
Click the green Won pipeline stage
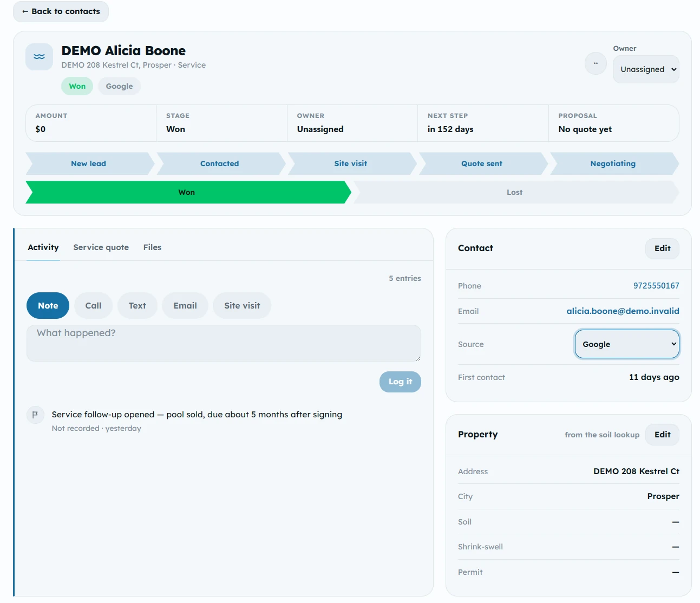(x=187, y=192)
